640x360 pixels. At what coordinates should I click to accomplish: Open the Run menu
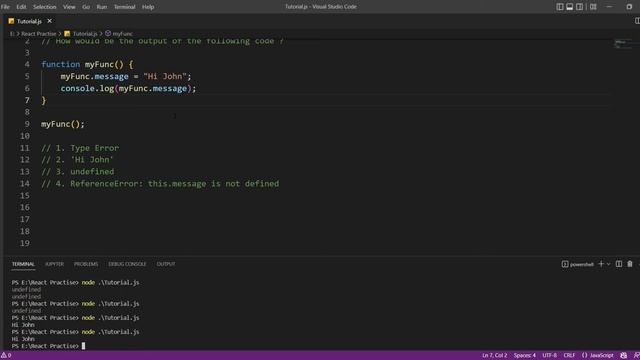coord(102,7)
